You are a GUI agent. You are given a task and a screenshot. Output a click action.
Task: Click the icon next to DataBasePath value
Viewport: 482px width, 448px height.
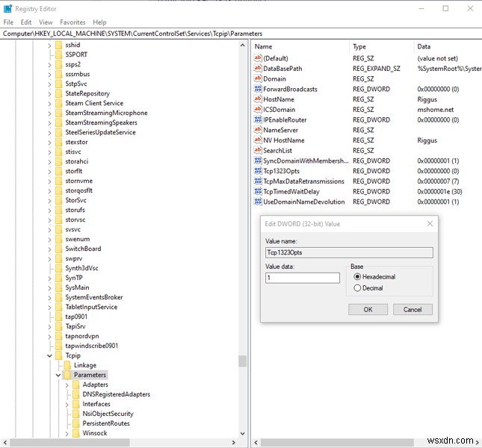(x=258, y=68)
